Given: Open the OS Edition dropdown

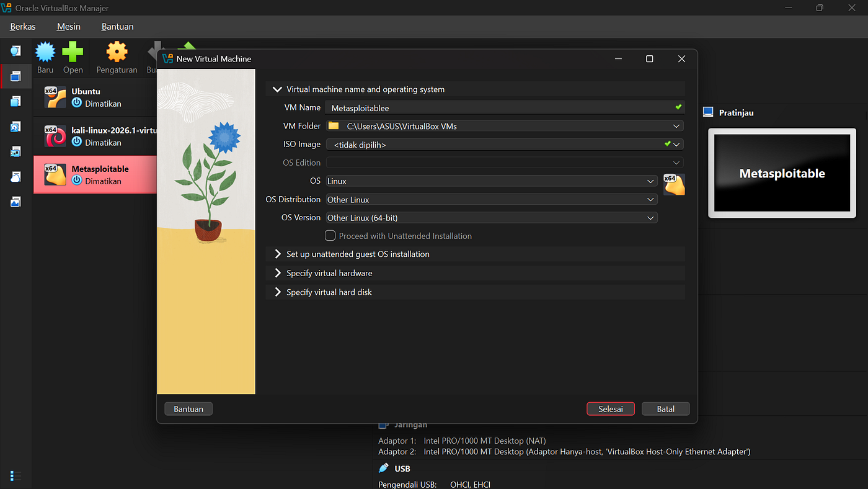Looking at the screenshot, I should point(676,163).
